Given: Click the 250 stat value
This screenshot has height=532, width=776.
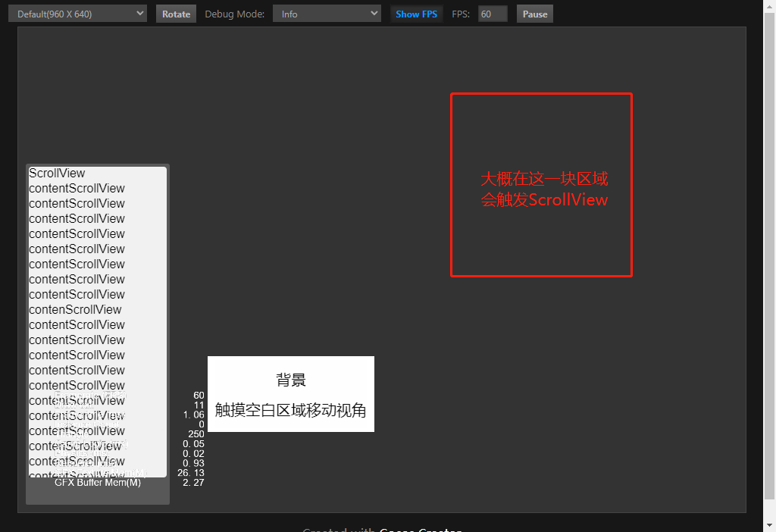Looking at the screenshot, I should click(196, 434).
